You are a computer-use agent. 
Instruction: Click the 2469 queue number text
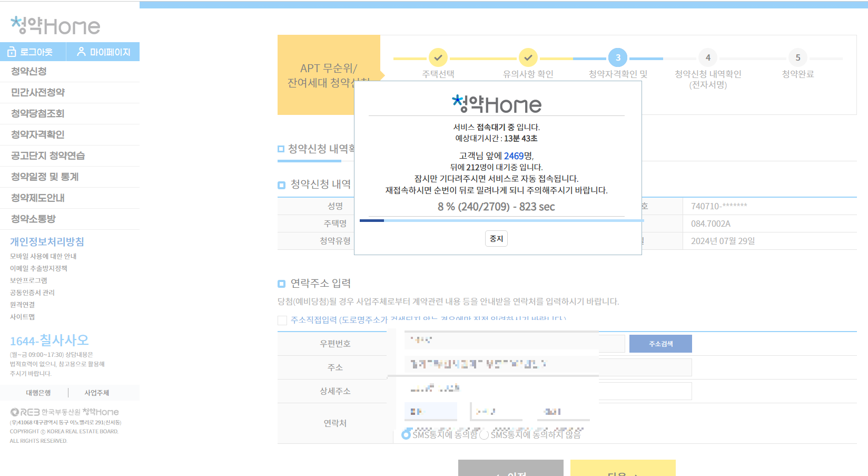[514, 156]
